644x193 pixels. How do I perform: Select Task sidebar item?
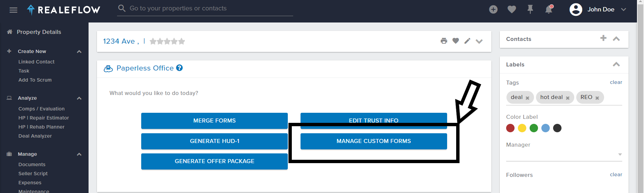[x=24, y=71]
